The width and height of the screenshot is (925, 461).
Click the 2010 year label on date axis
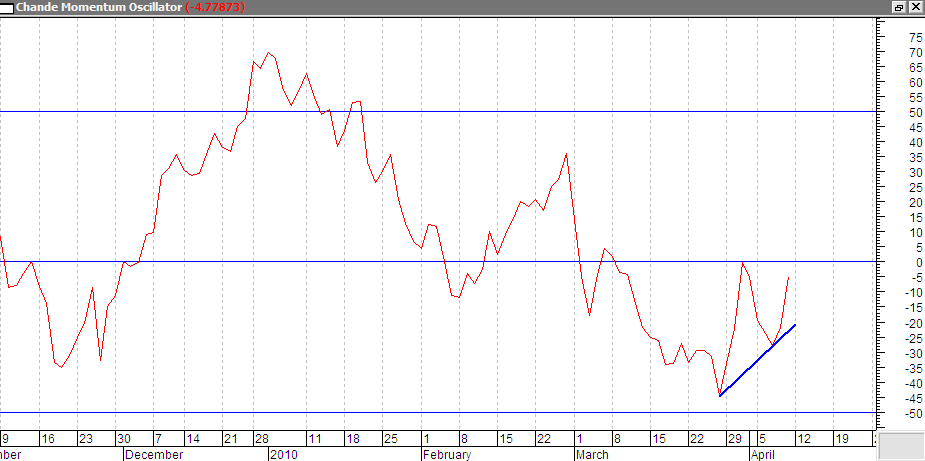pos(283,455)
